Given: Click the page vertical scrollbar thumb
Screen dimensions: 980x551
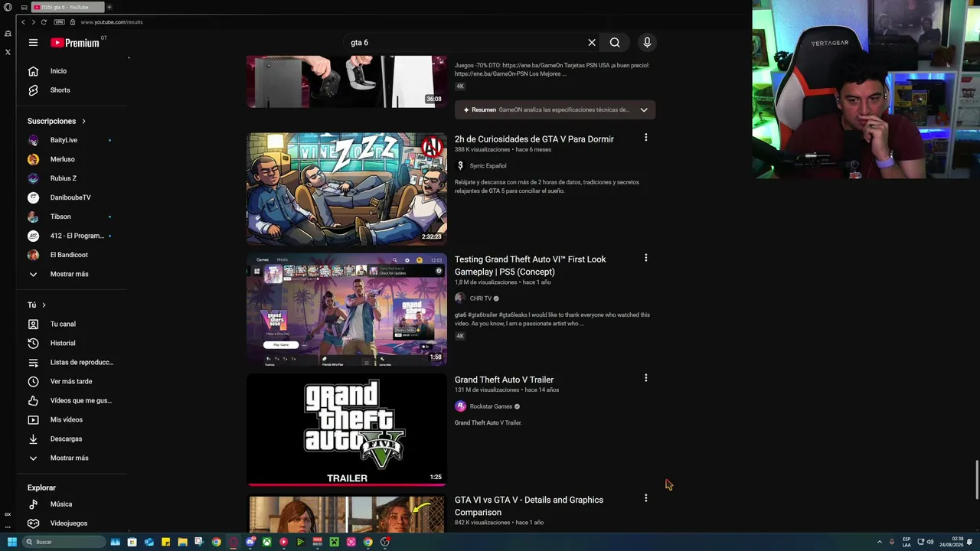Looking at the screenshot, I should (x=976, y=479).
